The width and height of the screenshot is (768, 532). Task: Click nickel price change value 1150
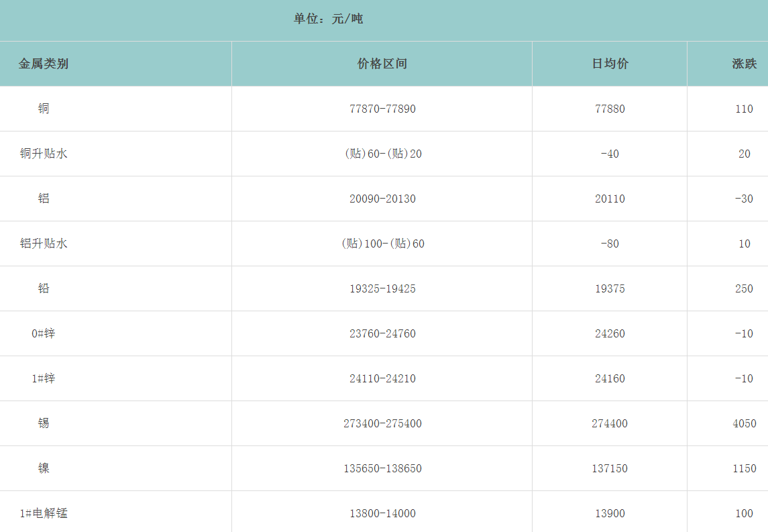coord(744,468)
